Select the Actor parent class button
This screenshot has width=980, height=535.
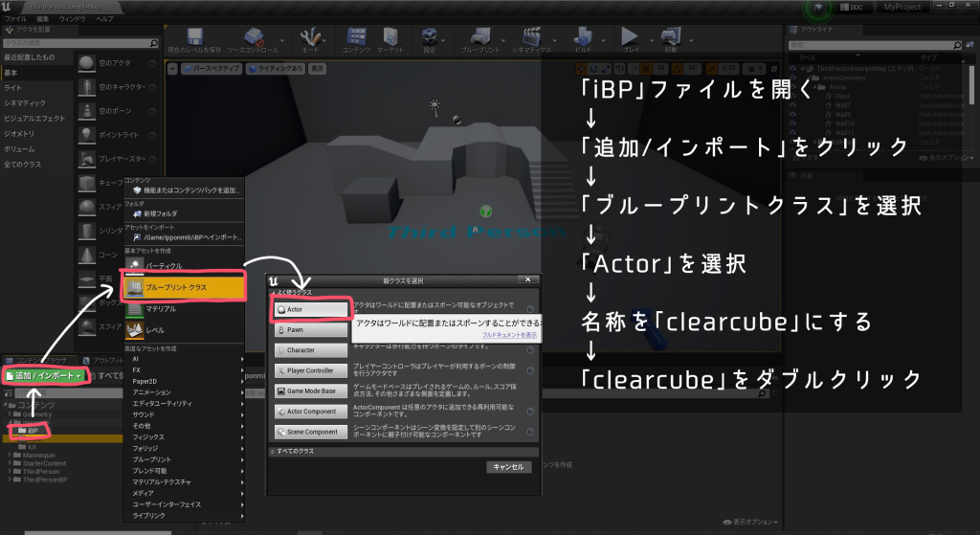tap(309, 310)
